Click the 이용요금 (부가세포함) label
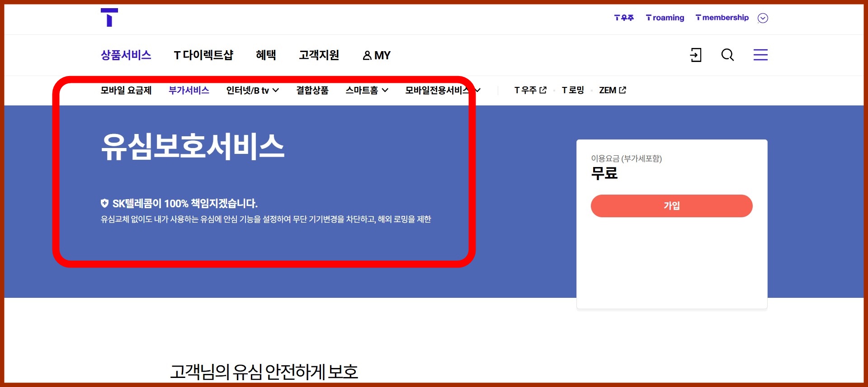The image size is (868, 387). click(x=626, y=158)
